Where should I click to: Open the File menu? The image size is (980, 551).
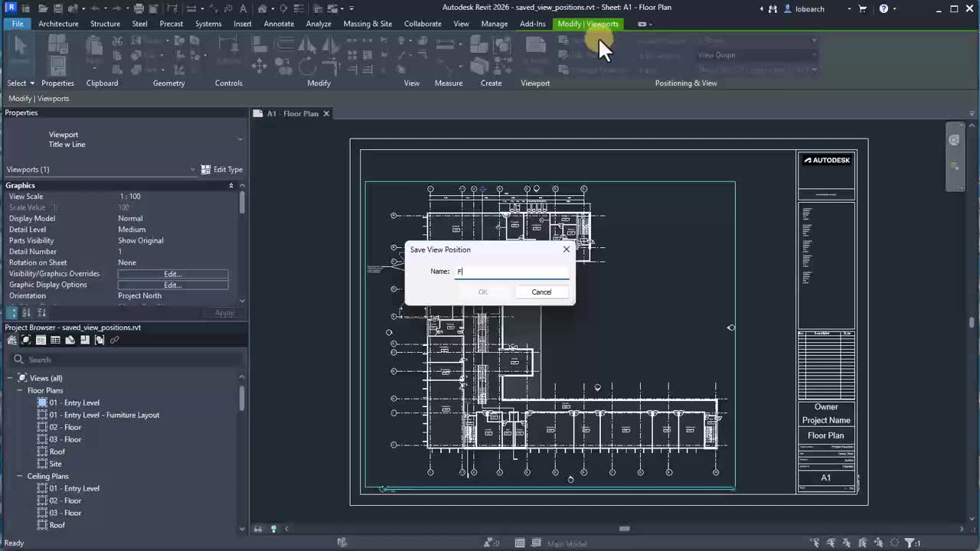click(x=18, y=24)
